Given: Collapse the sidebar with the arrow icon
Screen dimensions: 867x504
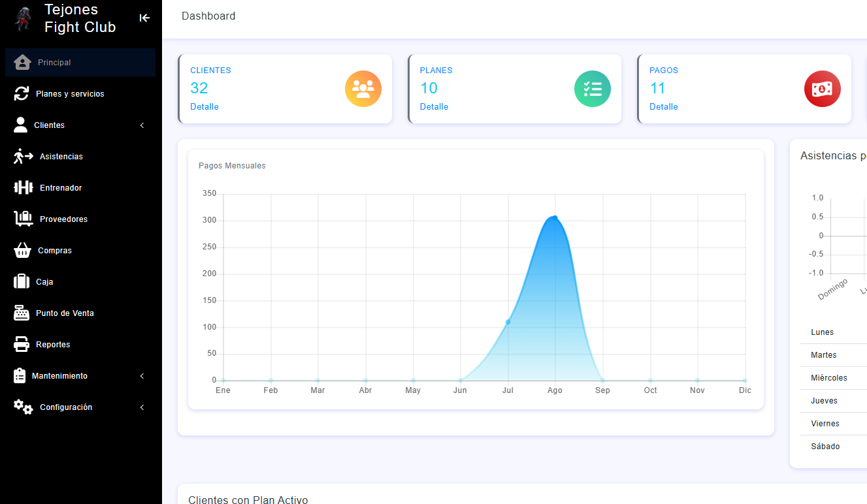Looking at the screenshot, I should (144, 18).
